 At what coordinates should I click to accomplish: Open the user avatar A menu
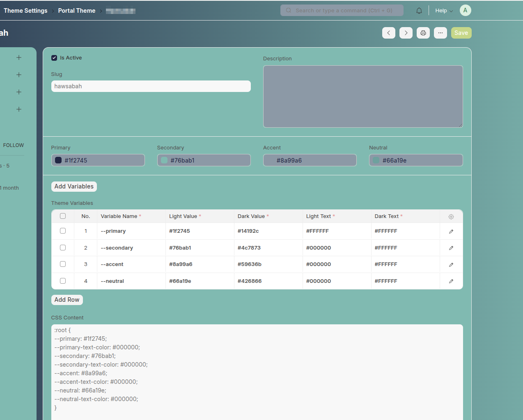click(465, 11)
